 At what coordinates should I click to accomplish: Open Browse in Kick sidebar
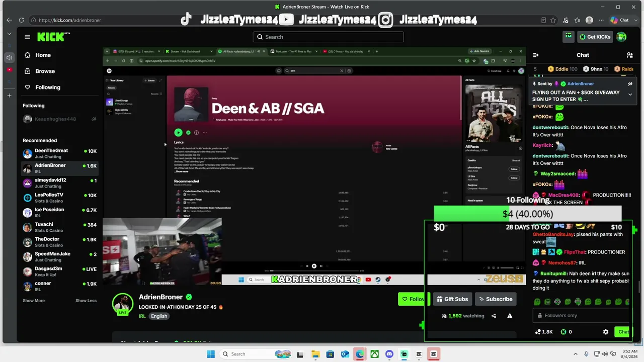[40, 71]
